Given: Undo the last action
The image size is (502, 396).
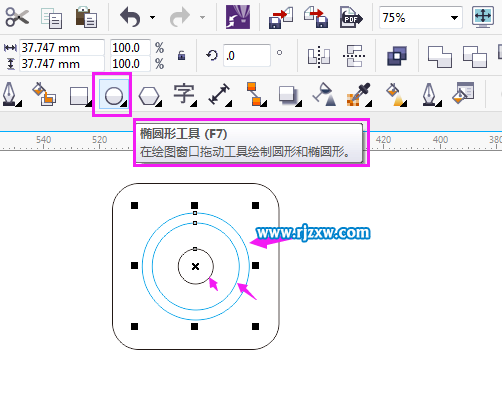Looking at the screenshot, I should click(x=130, y=17).
